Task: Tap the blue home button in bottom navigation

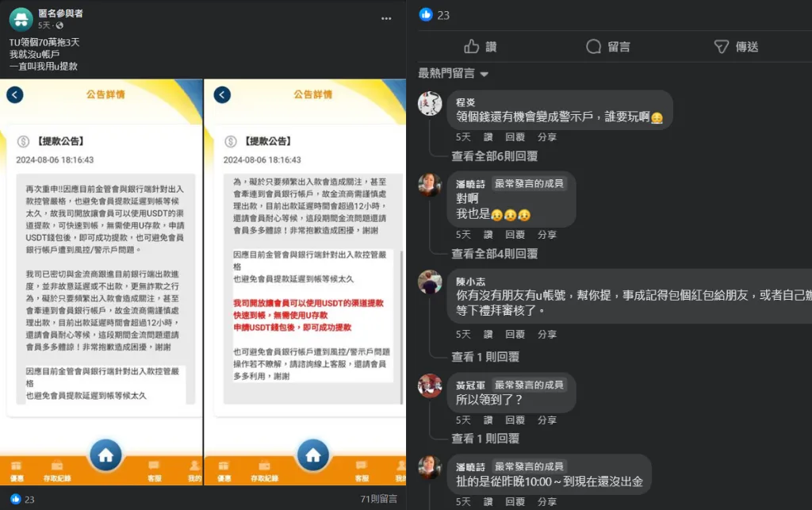Action: pyautogui.click(x=106, y=456)
